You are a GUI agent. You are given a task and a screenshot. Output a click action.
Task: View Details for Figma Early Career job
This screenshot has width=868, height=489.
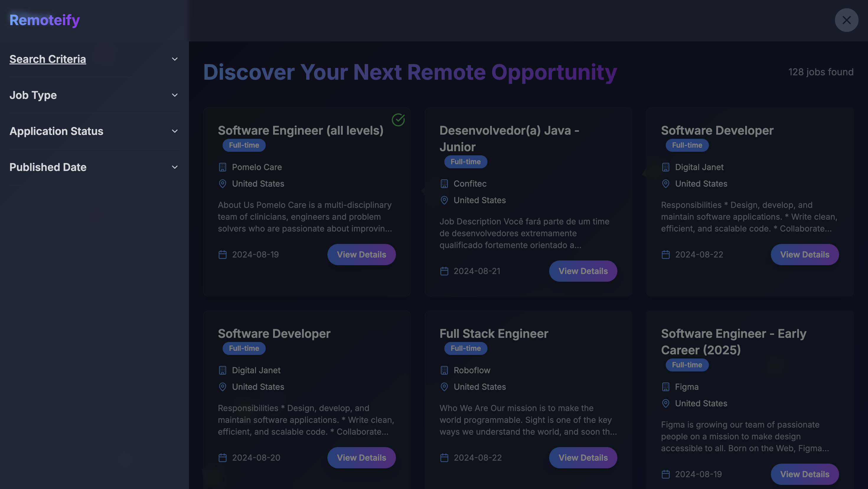805,474
